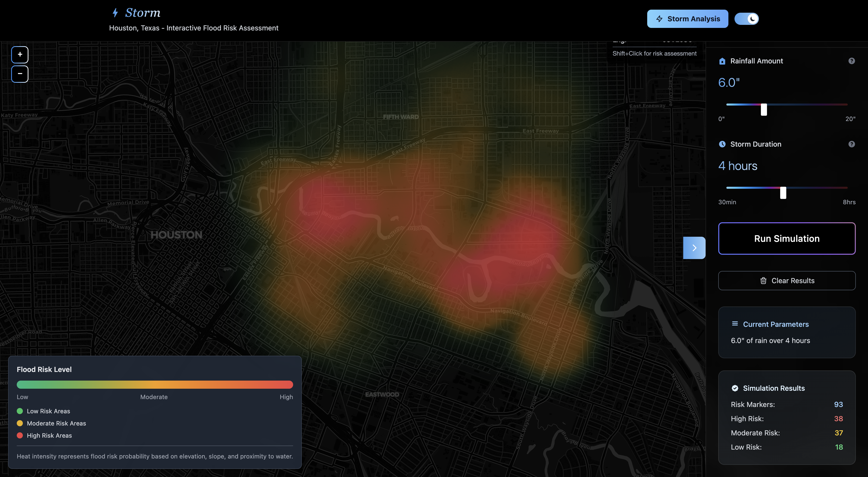Adjust the Rainfall Amount slider handle
Viewport: 868px width, 477px height.
point(764,109)
